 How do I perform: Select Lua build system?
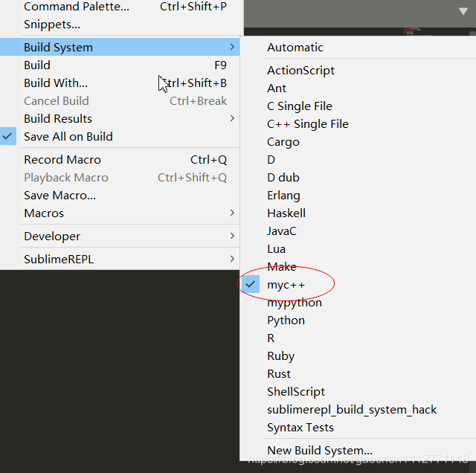pyautogui.click(x=358, y=249)
